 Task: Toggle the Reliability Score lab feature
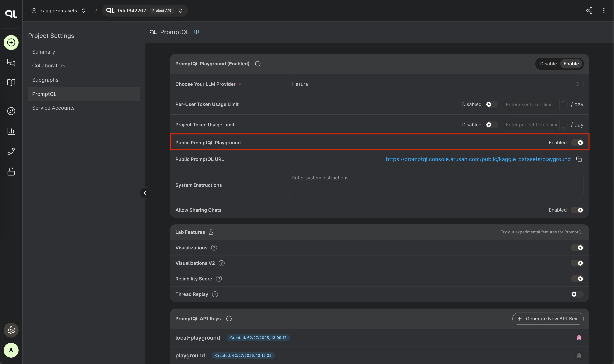tap(577, 279)
